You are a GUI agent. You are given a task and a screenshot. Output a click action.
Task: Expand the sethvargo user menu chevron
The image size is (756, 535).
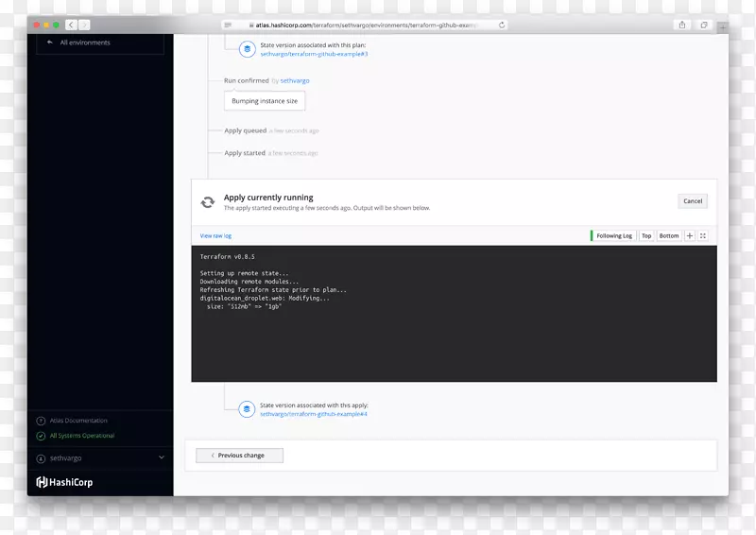[x=162, y=457]
